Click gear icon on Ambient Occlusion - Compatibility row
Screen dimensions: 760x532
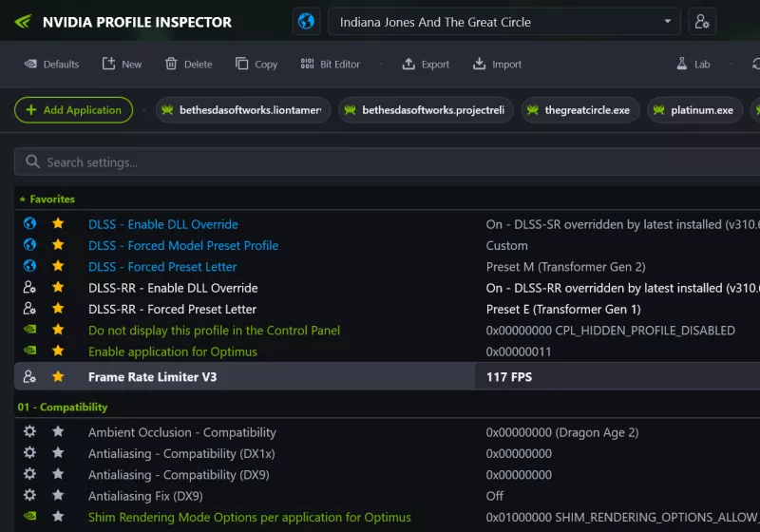(29, 431)
